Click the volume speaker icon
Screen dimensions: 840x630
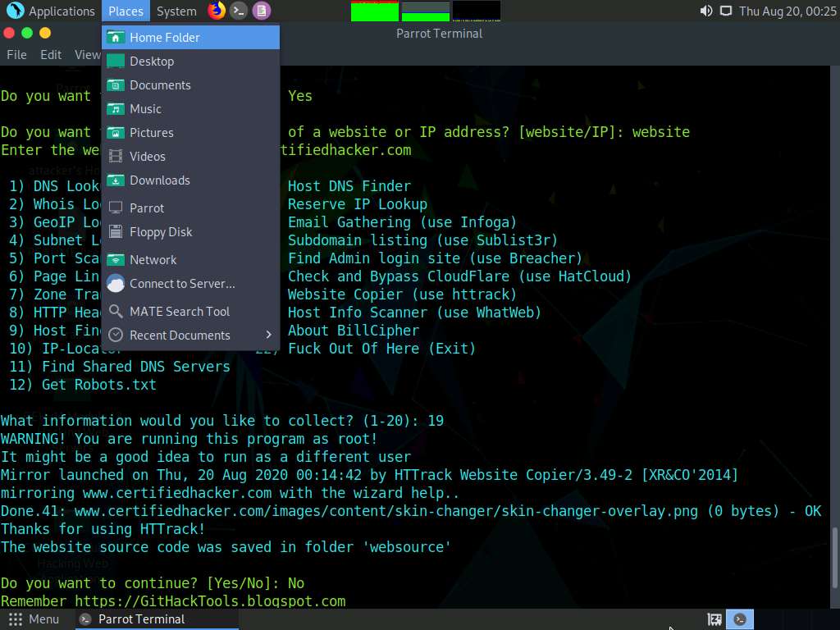[x=706, y=11]
